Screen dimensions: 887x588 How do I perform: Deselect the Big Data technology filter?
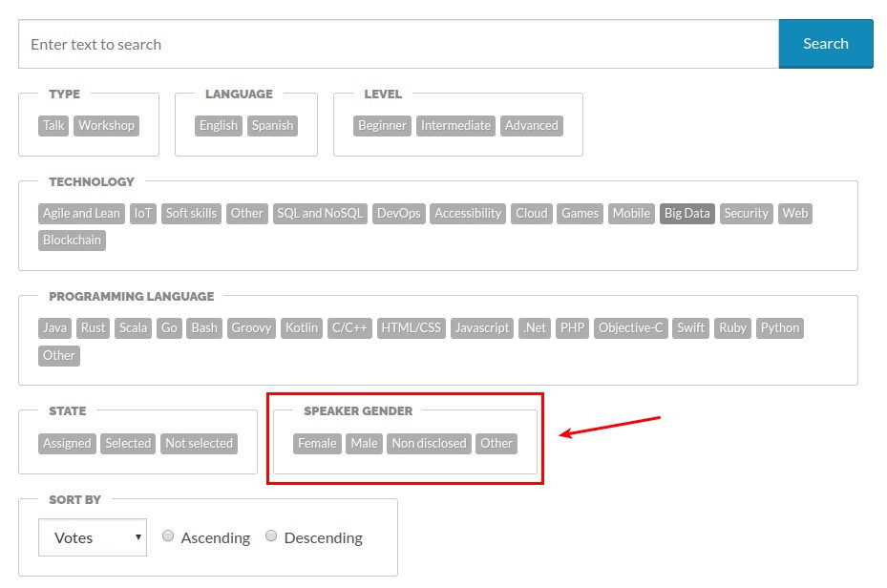tap(686, 213)
